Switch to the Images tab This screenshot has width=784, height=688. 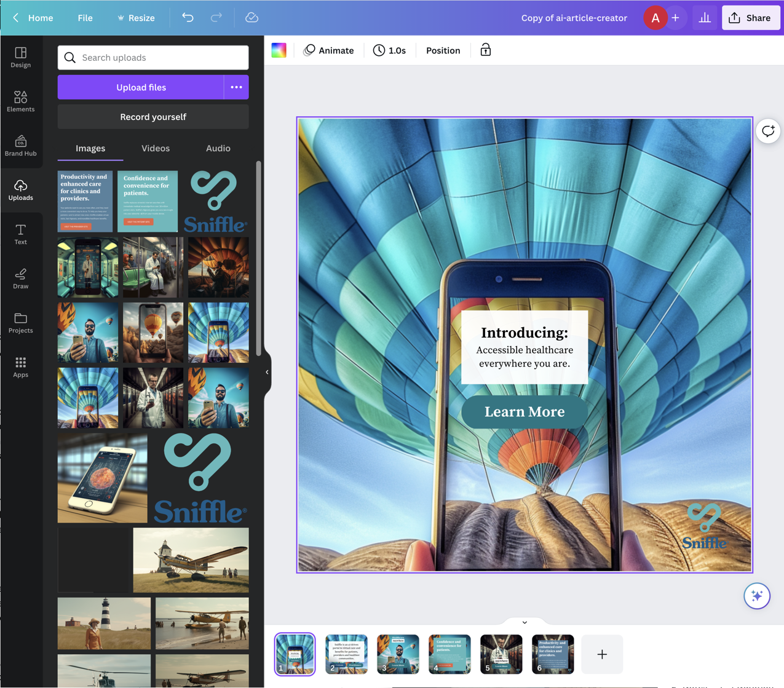[x=90, y=148]
